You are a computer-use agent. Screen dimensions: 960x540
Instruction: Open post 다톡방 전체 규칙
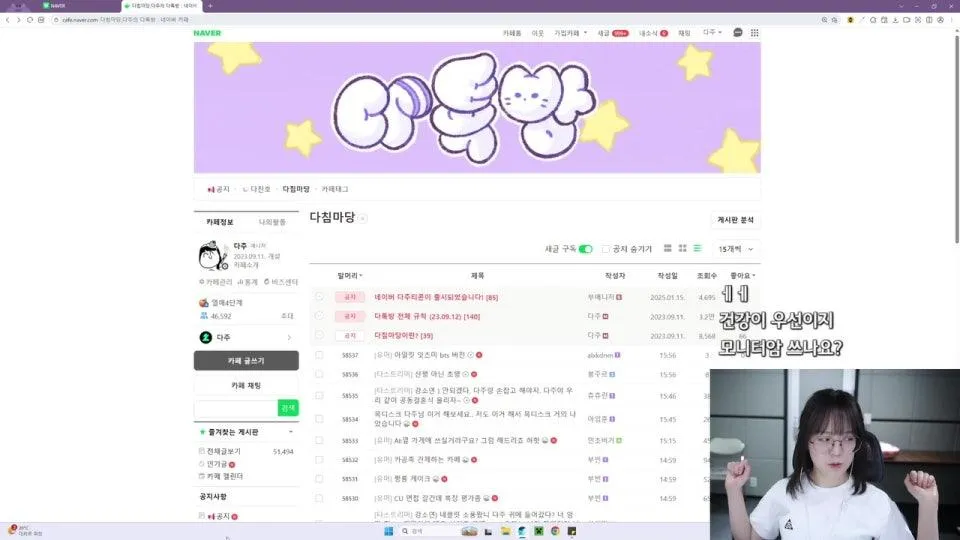point(427,317)
